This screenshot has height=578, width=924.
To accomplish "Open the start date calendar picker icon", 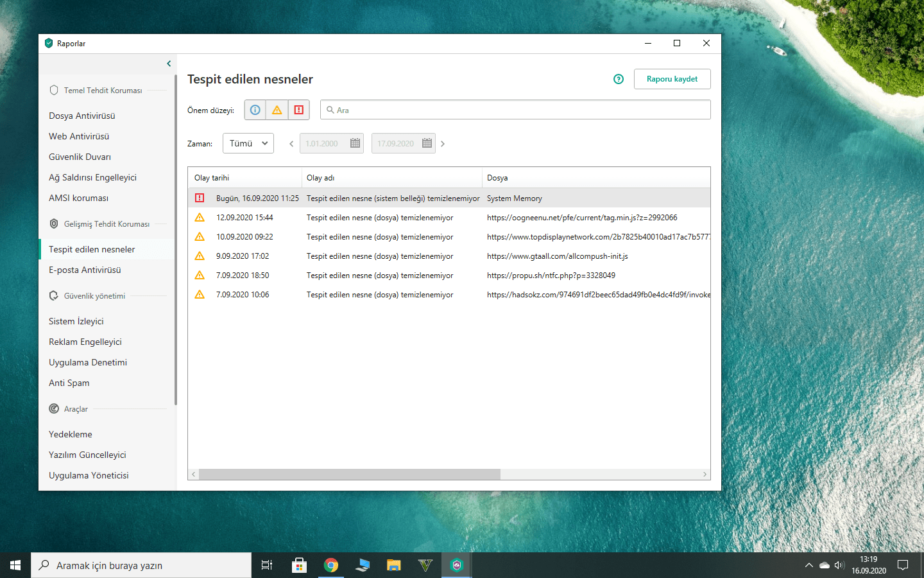I will click(355, 143).
